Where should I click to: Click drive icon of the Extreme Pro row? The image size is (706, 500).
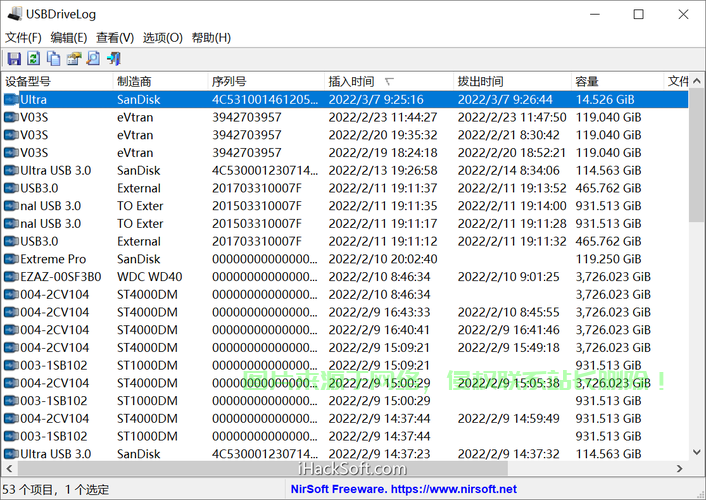pyautogui.click(x=11, y=259)
